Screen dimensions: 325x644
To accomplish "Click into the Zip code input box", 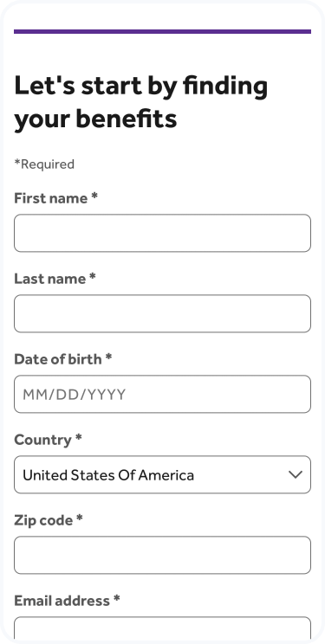I will (x=162, y=555).
